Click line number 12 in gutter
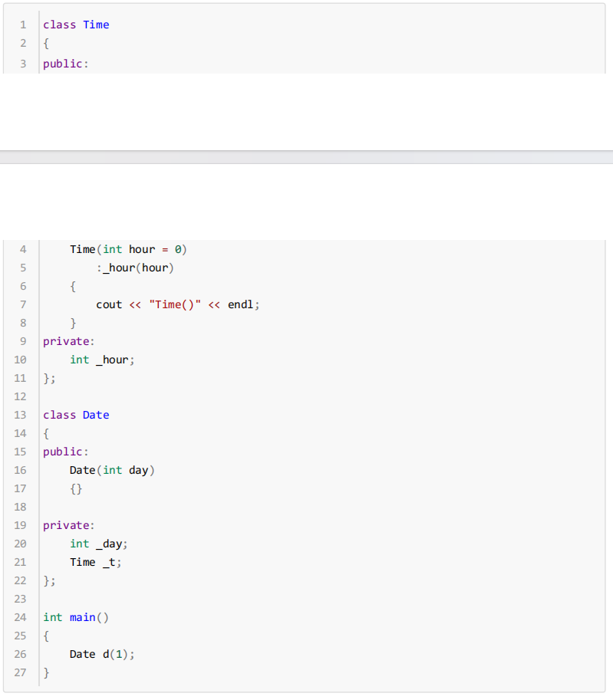This screenshot has width=613, height=700. [x=20, y=396]
